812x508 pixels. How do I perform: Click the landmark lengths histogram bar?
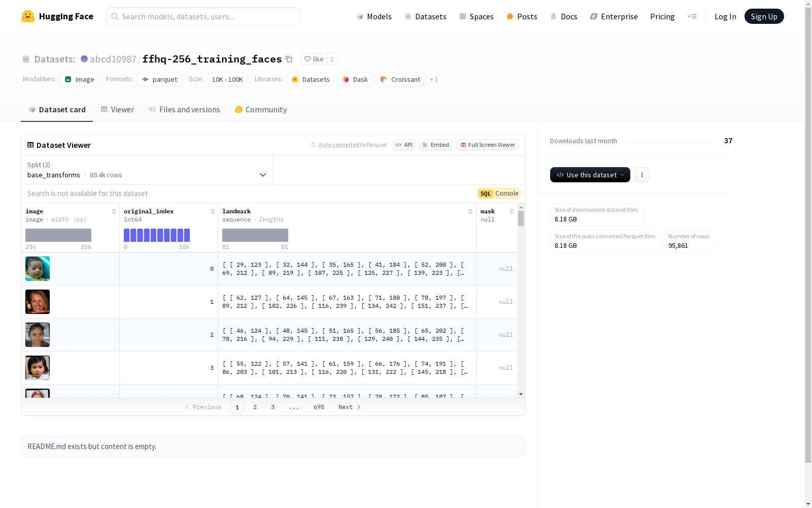(x=255, y=235)
